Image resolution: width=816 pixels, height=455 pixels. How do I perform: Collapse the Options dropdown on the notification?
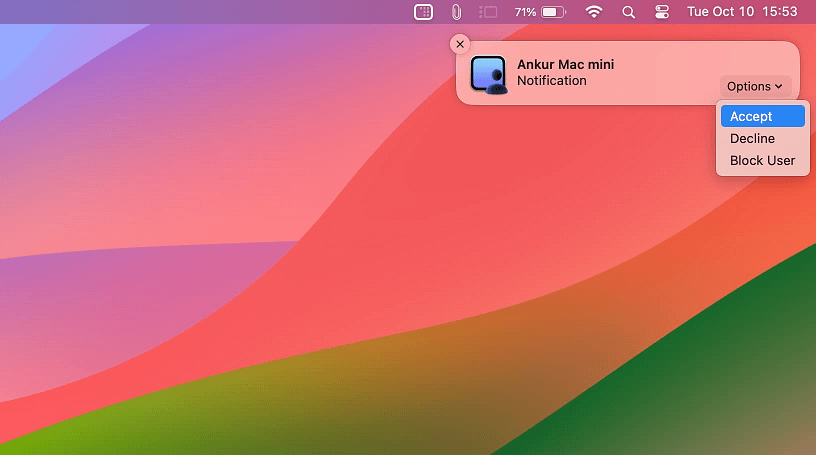click(755, 87)
